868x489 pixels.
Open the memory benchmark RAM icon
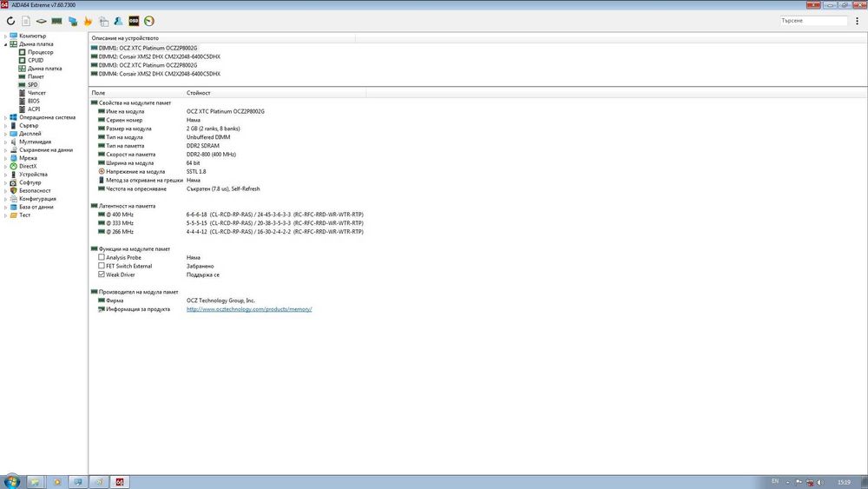[57, 21]
